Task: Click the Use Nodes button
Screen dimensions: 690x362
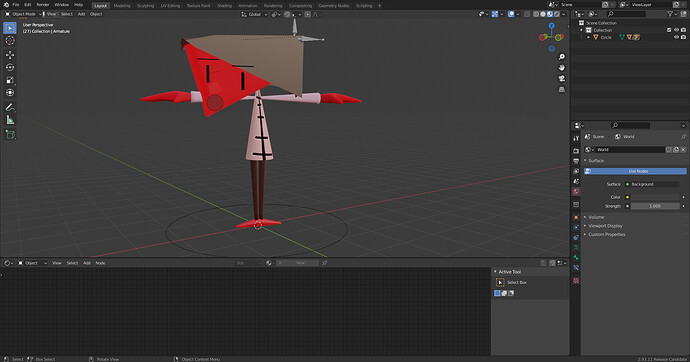Action: tap(635, 171)
